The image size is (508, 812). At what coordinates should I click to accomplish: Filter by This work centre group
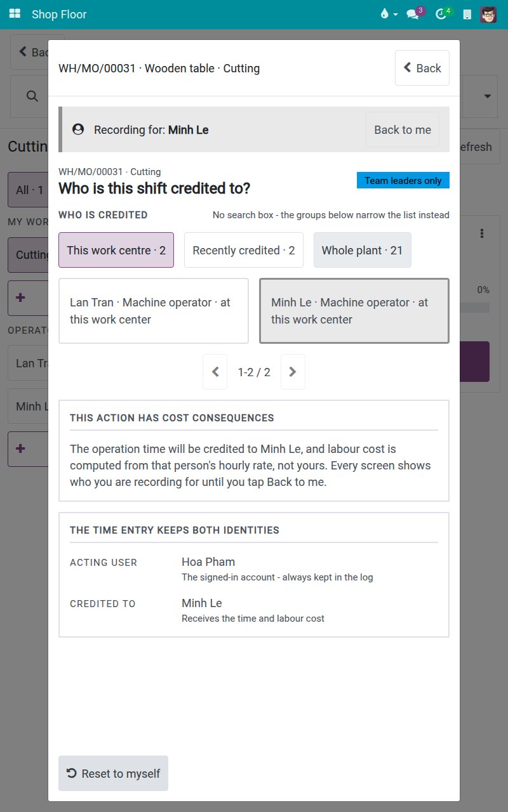tap(116, 250)
